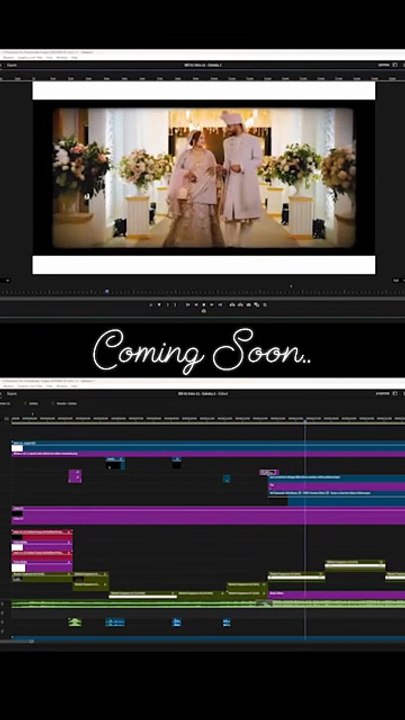Select the small purple square clip in the timeline

click(x=75, y=476)
